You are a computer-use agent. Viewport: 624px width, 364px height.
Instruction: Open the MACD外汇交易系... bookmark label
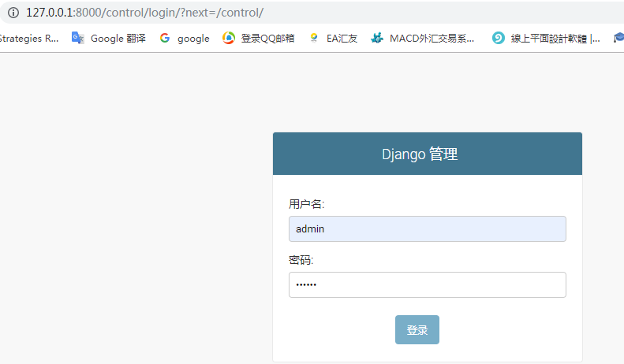tap(432, 39)
